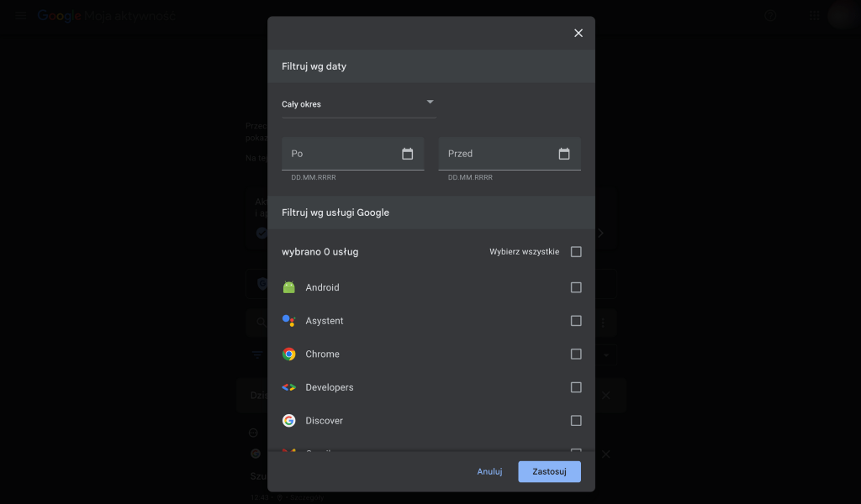Viewport: 861px width, 504px height.
Task: Toggle the Developers checkbox
Action: 576,387
